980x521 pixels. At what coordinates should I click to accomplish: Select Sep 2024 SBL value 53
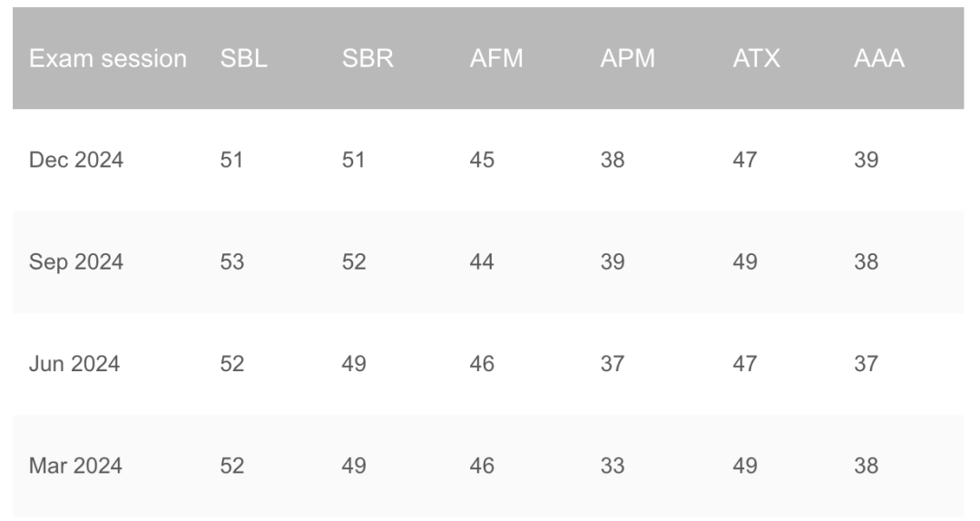pos(232,262)
